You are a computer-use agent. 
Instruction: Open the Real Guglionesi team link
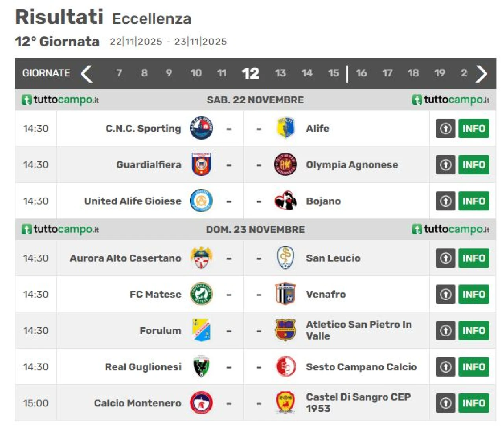tap(143, 367)
